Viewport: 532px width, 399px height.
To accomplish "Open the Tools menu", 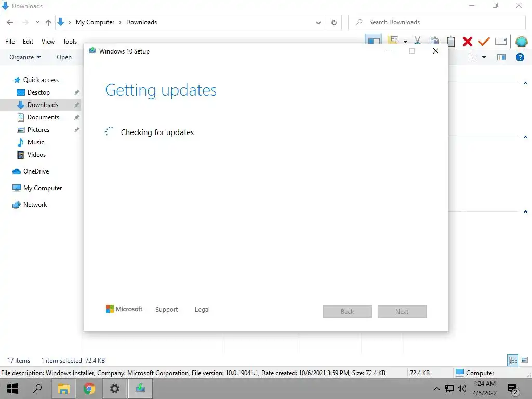I will point(70,42).
